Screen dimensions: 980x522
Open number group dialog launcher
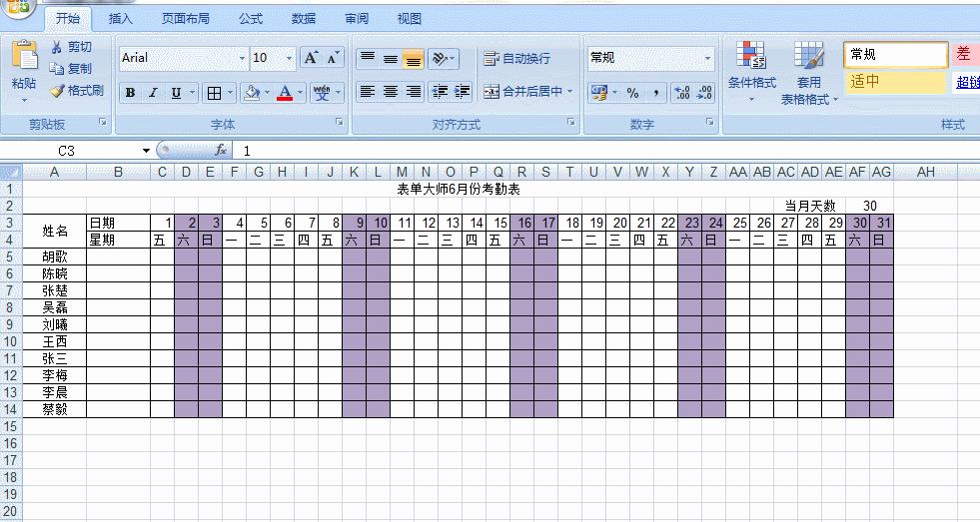(710, 123)
